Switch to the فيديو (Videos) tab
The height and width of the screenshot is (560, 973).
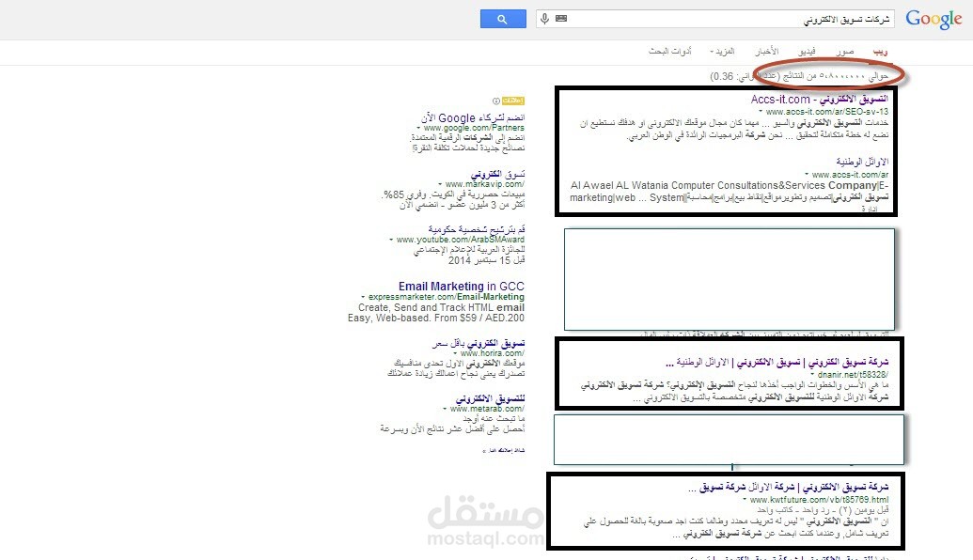(807, 52)
